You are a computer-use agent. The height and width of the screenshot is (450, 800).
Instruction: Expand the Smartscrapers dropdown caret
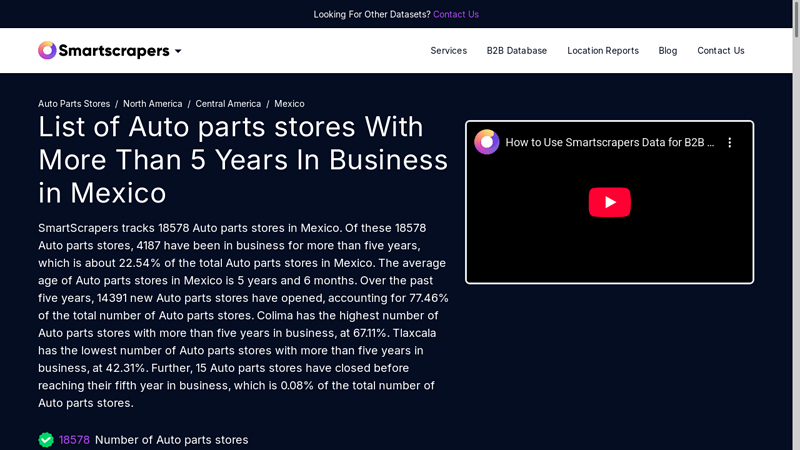(x=178, y=51)
